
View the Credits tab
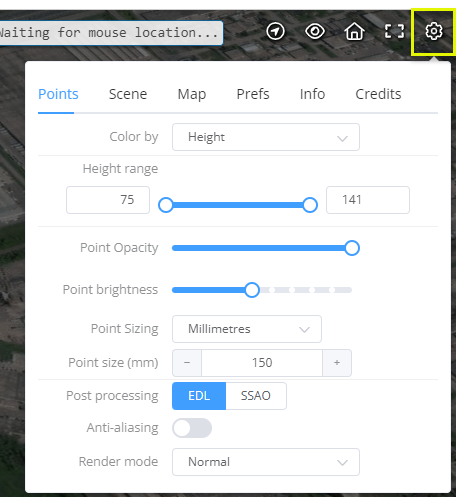click(x=378, y=94)
